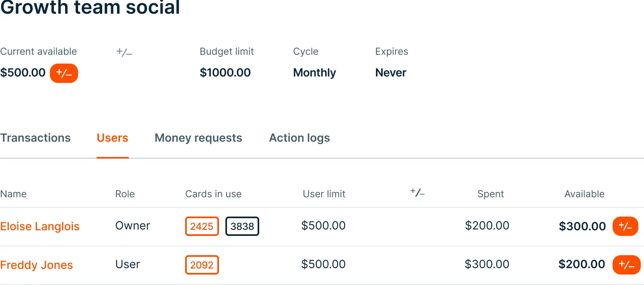Image resolution: width=644 pixels, height=285 pixels.
Task: Click the adjust icon in Freddy Jones's row
Action: pos(626,265)
